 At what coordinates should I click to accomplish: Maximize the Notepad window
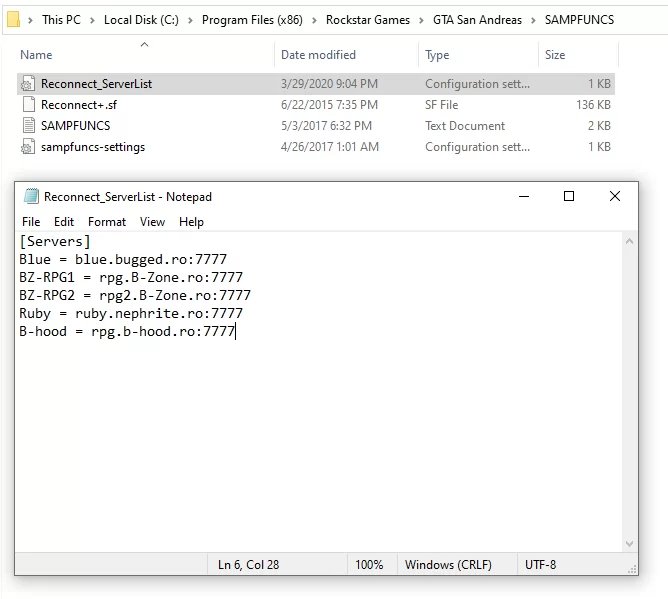[x=569, y=196]
